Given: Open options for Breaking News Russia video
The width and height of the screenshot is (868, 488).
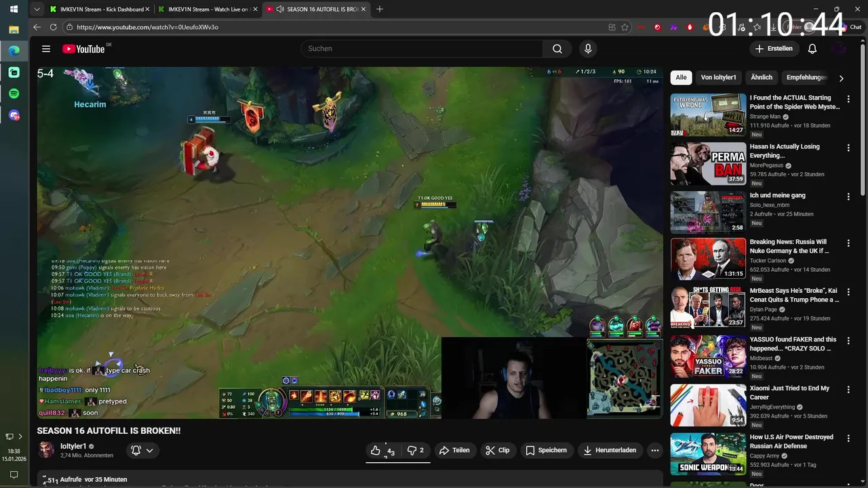Looking at the screenshot, I should pyautogui.click(x=848, y=243).
